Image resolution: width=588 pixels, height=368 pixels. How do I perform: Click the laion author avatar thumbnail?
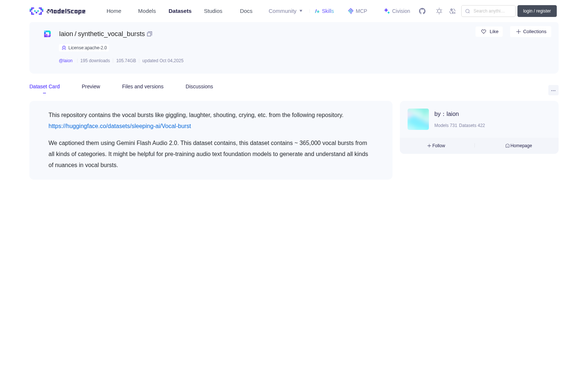pos(418,119)
